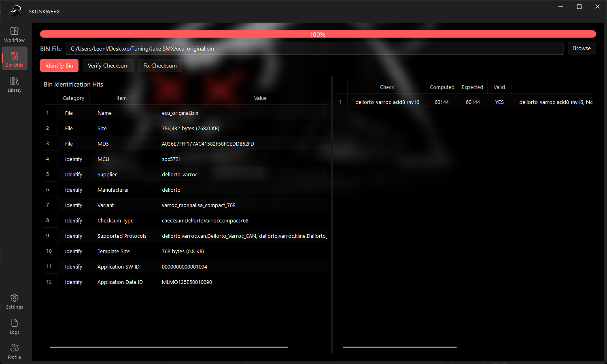Viewport: 607px width, 364px height.
Task: Click the Computed column header
Action: pos(442,87)
